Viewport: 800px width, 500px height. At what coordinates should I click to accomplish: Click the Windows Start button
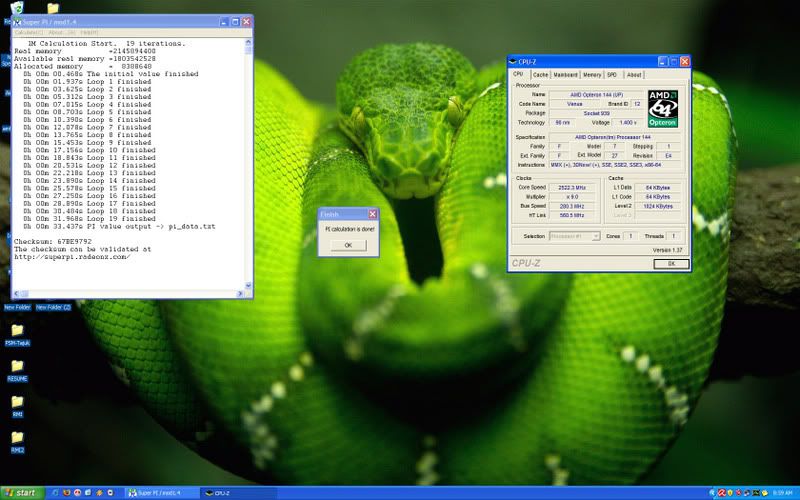pyautogui.click(x=20, y=493)
